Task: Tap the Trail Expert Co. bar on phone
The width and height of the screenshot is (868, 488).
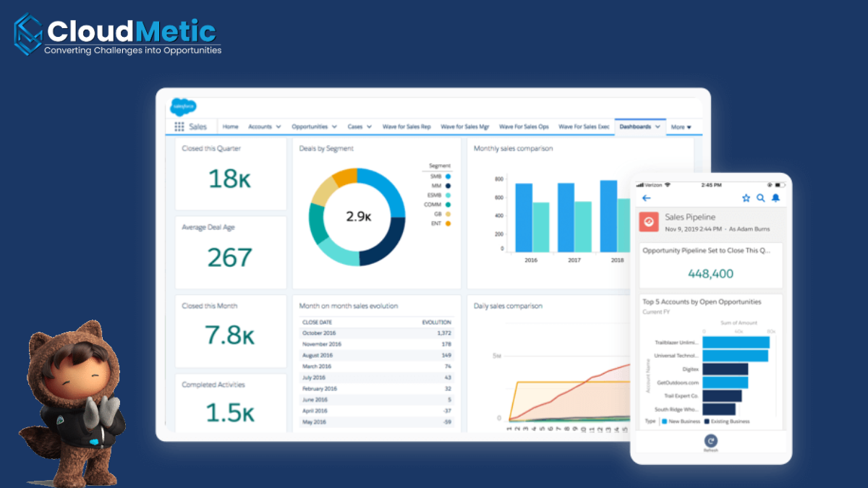Action: 722,395
